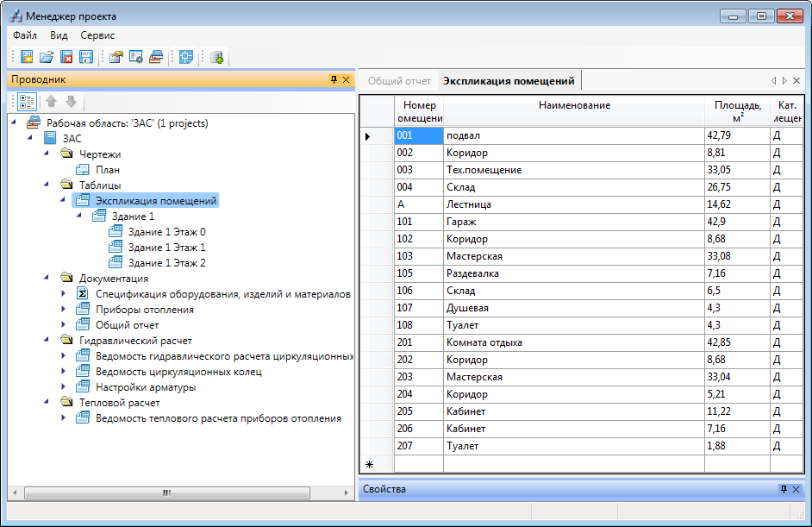The width and height of the screenshot is (812, 527).
Task: Click the tab scroll right arrow
Action: [784, 81]
